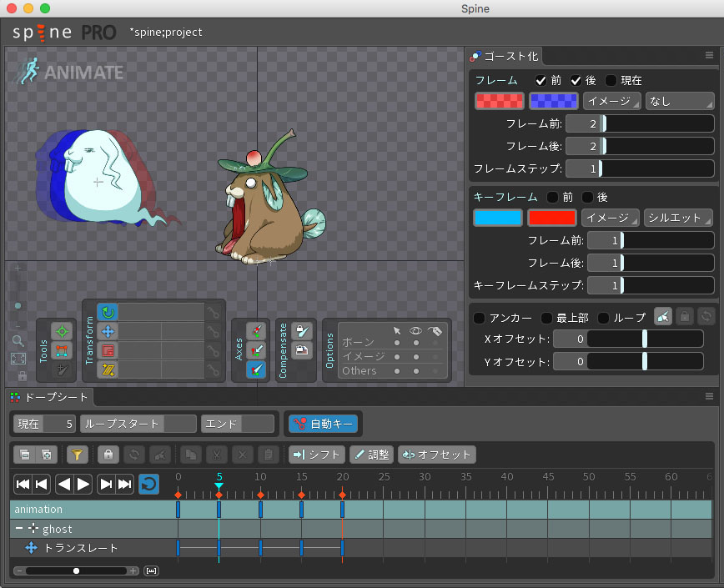Toggle the 自動キー button
724x588 pixels.
click(x=324, y=424)
